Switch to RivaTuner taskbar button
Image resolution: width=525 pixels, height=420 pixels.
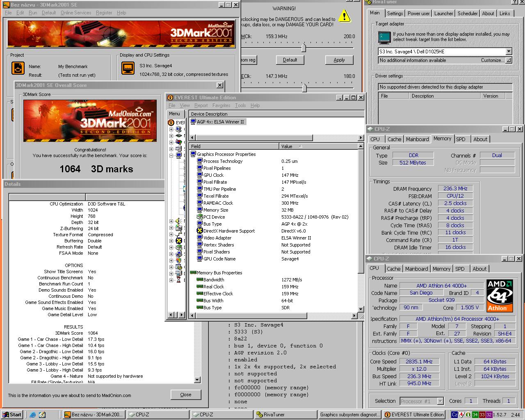click(x=285, y=415)
